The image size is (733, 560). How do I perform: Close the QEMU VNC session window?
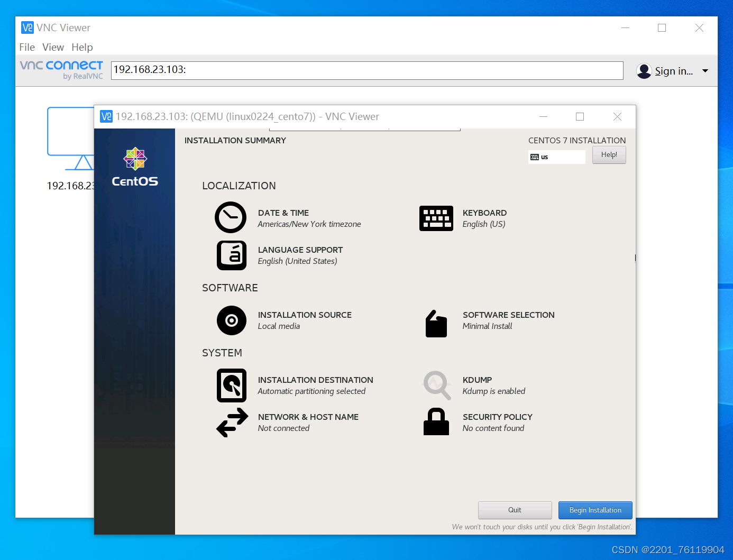coord(617,116)
